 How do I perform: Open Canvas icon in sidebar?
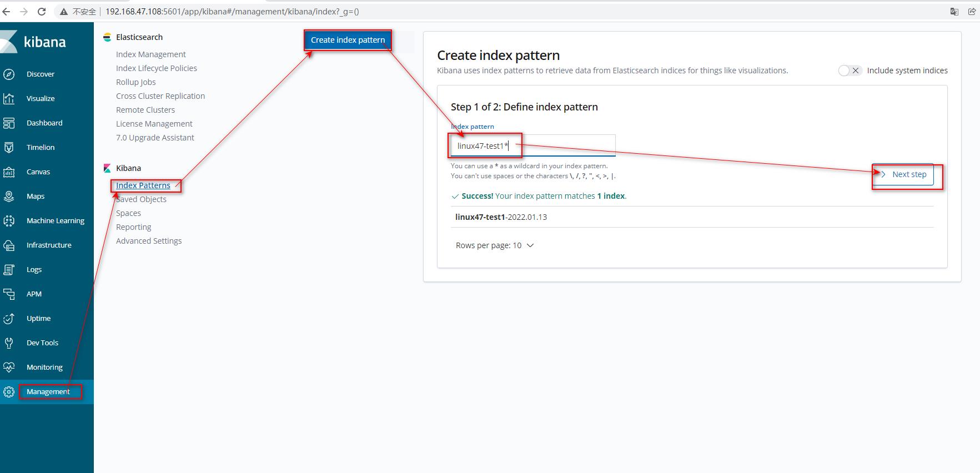tap(9, 172)
